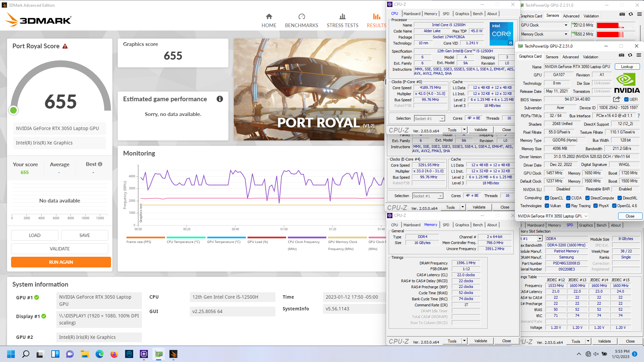Click the LOAD button in 3DMark
Screen dimensions: 644x362
[35, 235]
